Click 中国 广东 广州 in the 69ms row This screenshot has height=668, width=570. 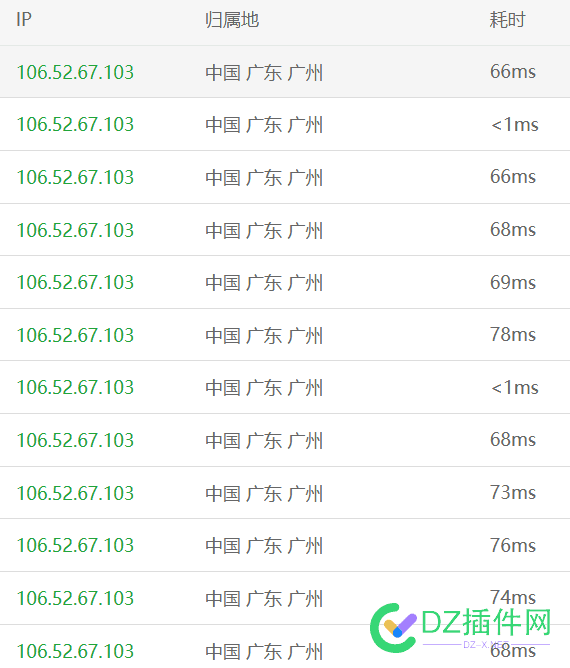tap(264, 283)
